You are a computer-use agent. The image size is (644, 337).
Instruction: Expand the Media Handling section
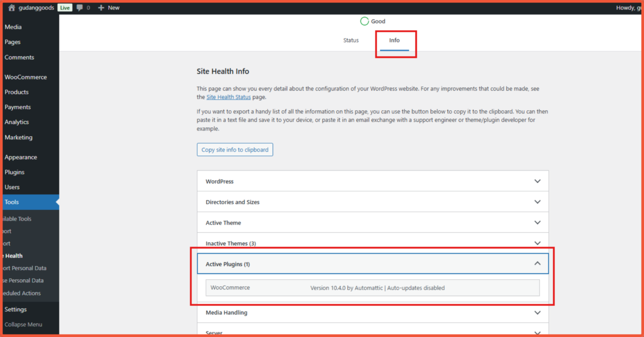coord(372,312)
